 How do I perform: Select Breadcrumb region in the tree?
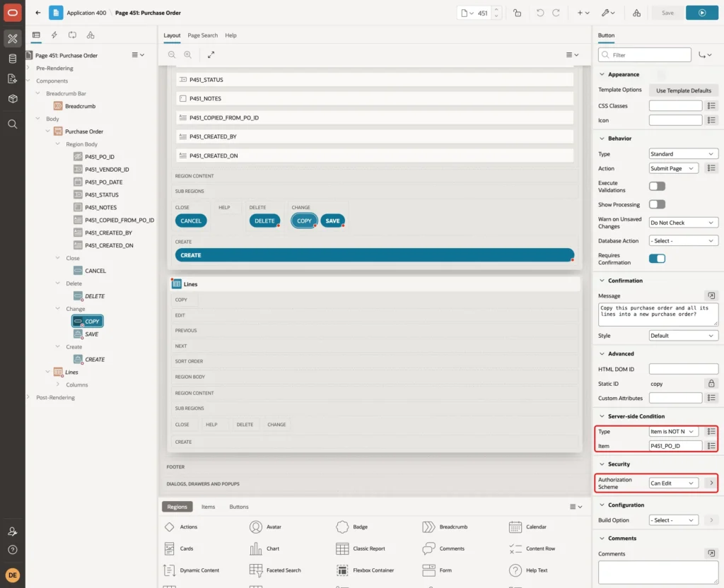[80, 106]
